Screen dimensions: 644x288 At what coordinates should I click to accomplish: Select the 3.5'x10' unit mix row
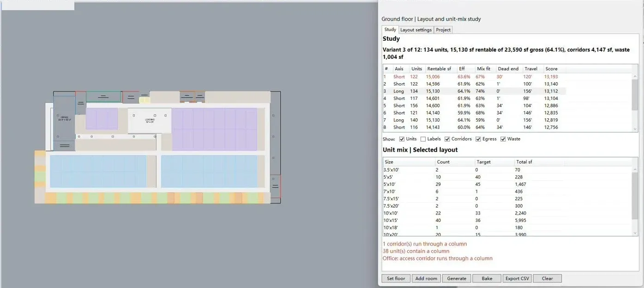coord(473,170)
